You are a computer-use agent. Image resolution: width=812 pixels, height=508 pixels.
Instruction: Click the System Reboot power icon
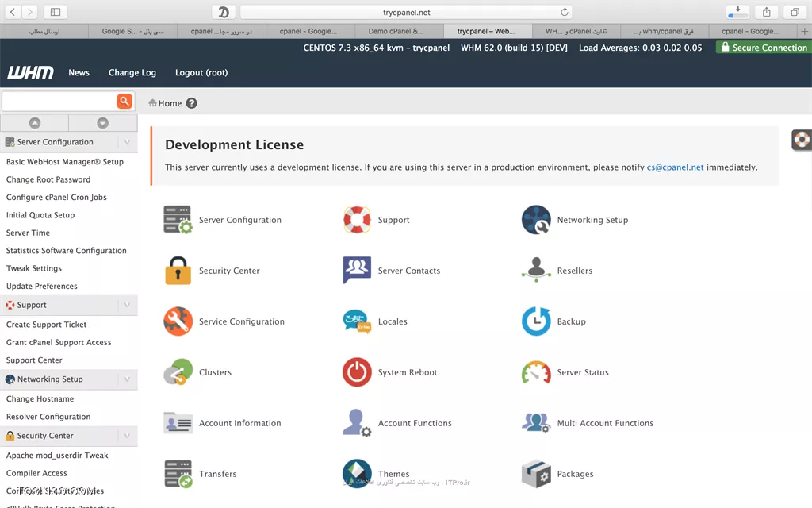click(357, 371)
